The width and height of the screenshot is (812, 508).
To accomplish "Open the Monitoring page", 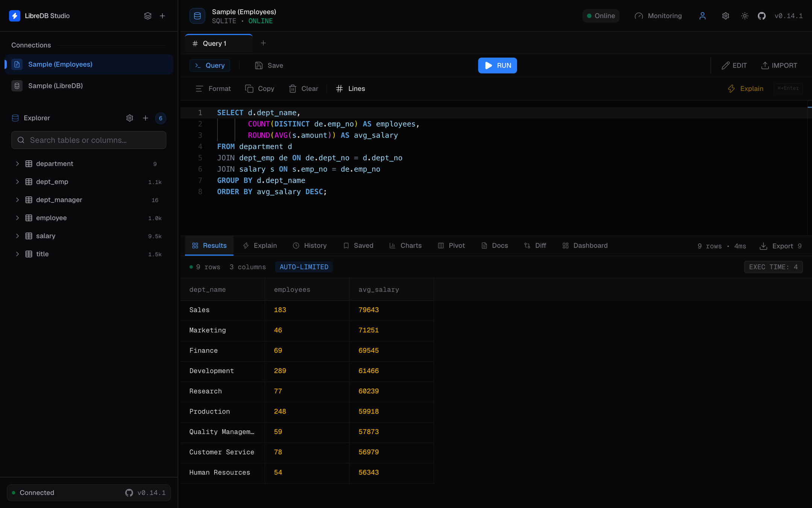I will pos(658,16).
